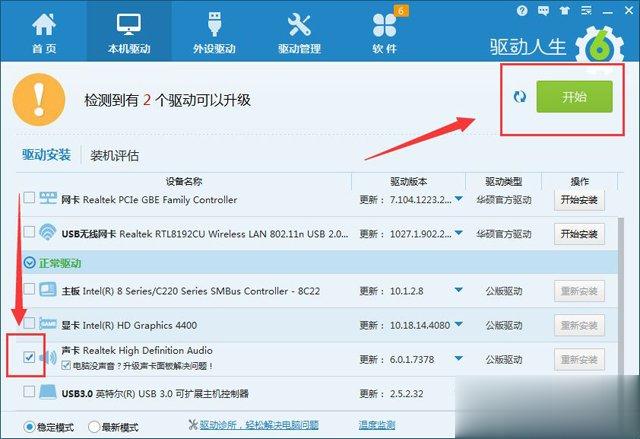Click the 驱动诊所 wrench icon

pos(193,425)
